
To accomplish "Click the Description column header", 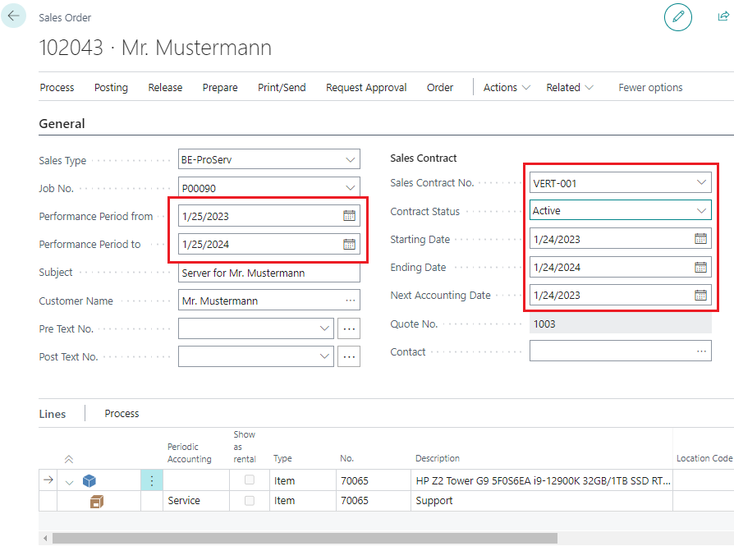I will (438, 458).
